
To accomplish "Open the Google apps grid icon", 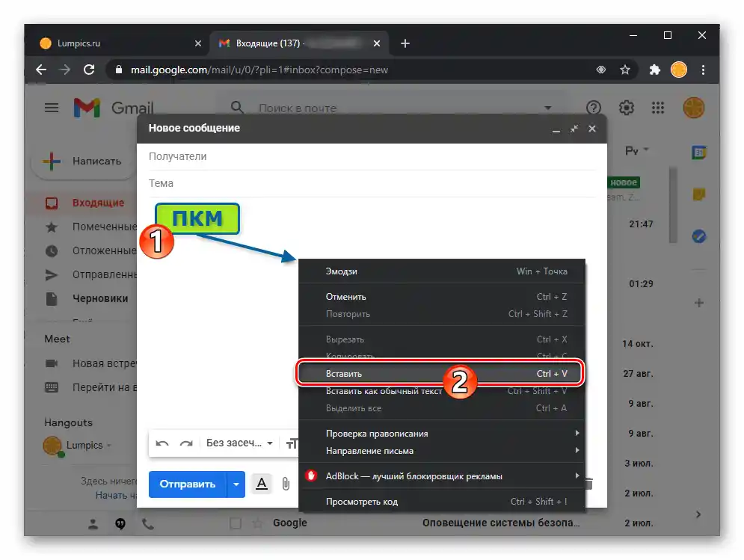I will pyautogui.click(x=659, y=108).
